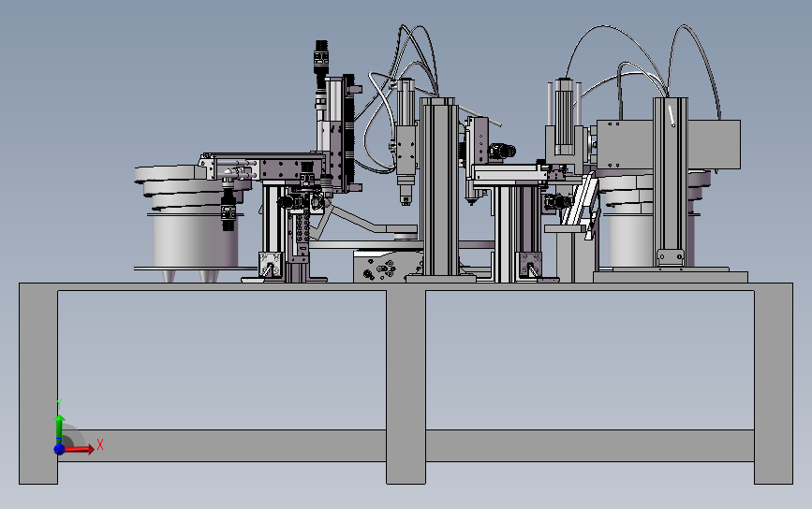Viewport: 812px width, 509px height.
Task: Select the top beam of the table frame
Action: pos(406,286)
